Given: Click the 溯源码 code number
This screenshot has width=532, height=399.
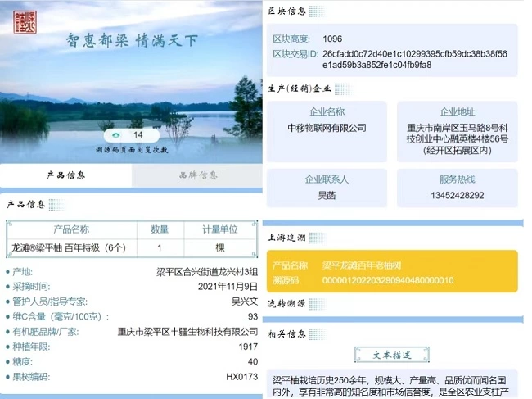Looking at the screenshot, I should pos(387,280).
